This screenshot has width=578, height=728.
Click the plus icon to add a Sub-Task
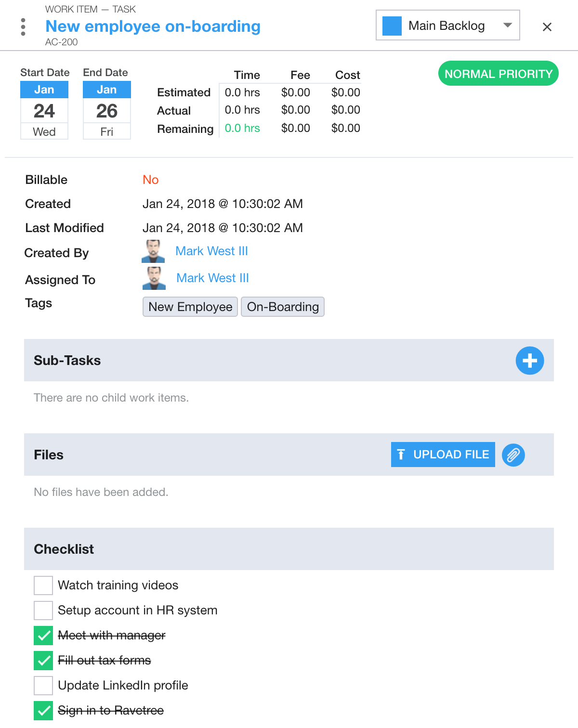(x=530, y=360)
